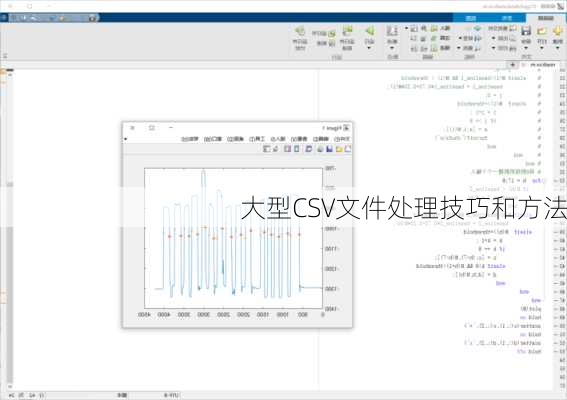Viewport: 567px width, 400px height.
Task: Click Link Plot icon in figure toolbar
Action: pyautogui.click(x=309, y=149)
